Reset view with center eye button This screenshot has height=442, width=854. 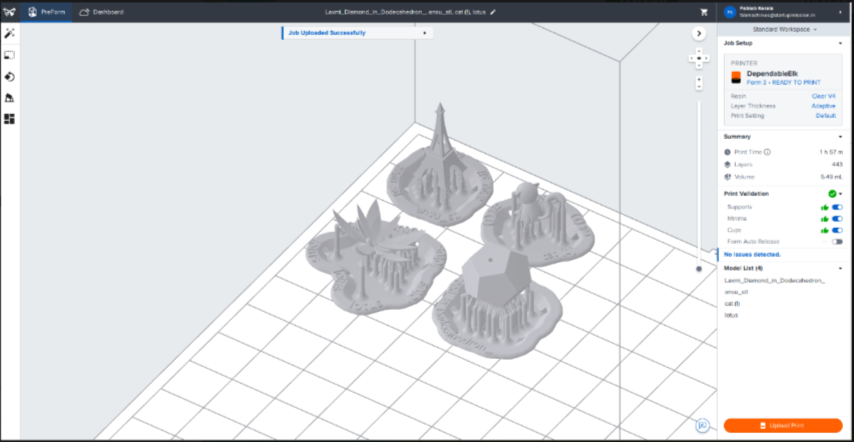point(699,58)
